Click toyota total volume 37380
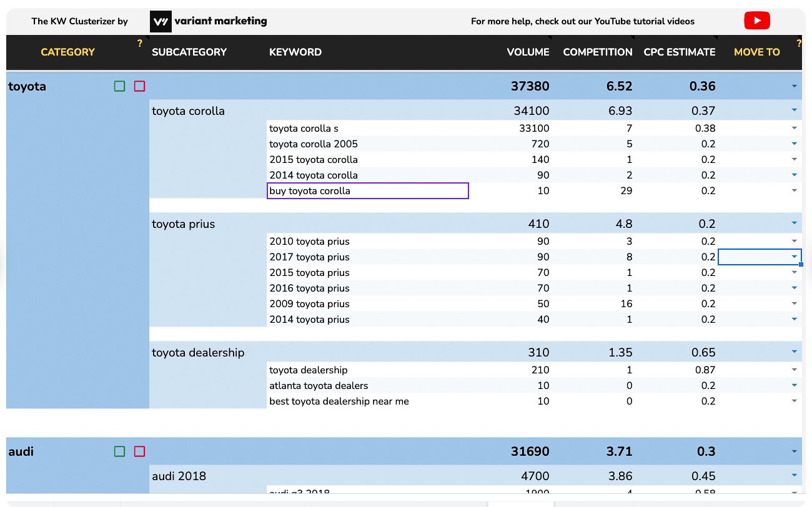 coord(530,86)
